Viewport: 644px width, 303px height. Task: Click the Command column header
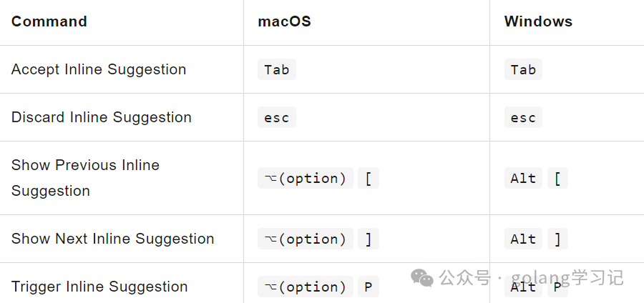[x=49, y=21]
